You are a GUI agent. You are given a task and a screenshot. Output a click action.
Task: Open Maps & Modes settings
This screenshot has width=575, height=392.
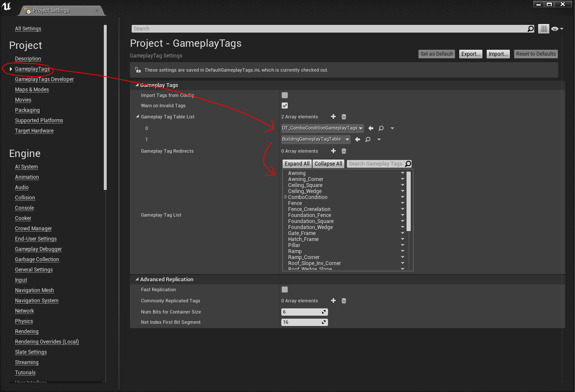[x=32, y=90]
